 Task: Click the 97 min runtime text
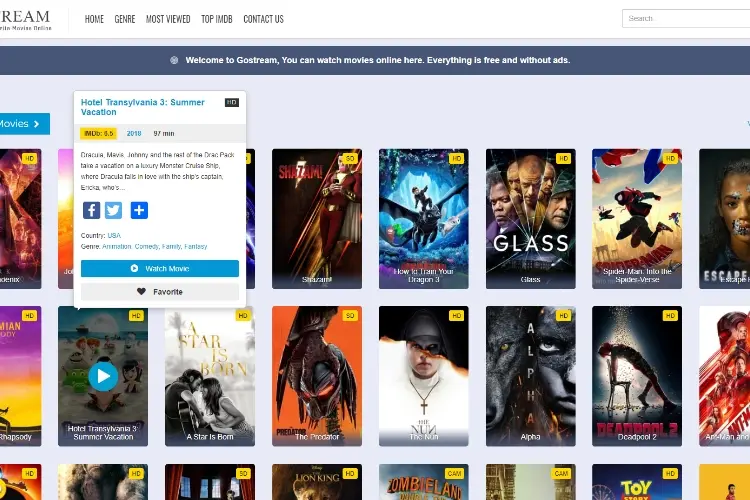164,133
